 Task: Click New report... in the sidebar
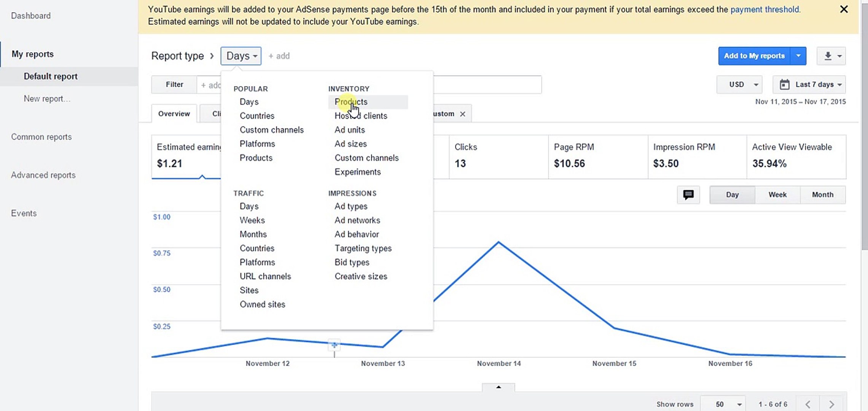(x=47, y=99)
